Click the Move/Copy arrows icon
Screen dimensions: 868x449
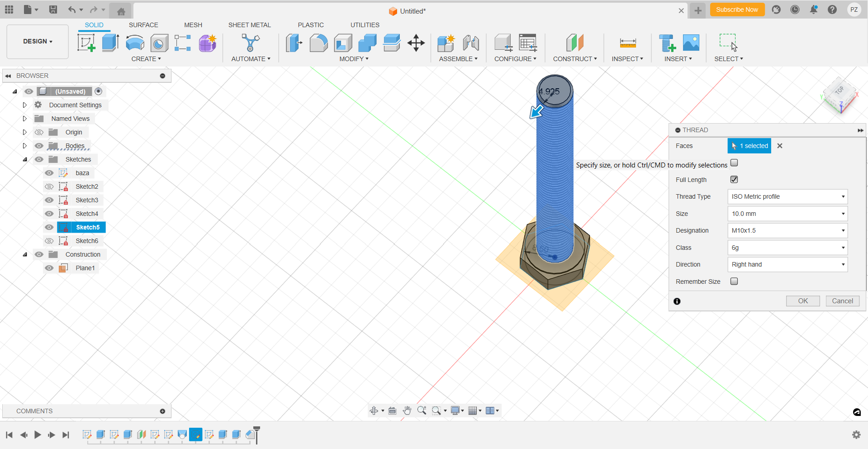point(416,43)
